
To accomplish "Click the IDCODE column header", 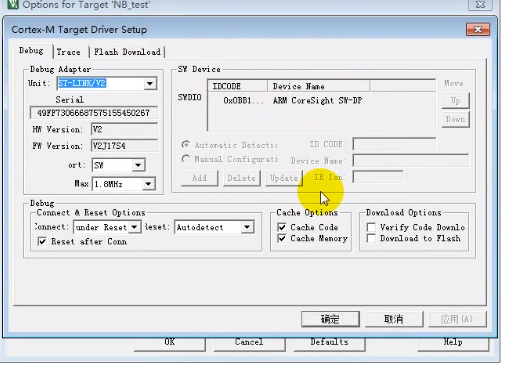I will click(x=238, y=86).
